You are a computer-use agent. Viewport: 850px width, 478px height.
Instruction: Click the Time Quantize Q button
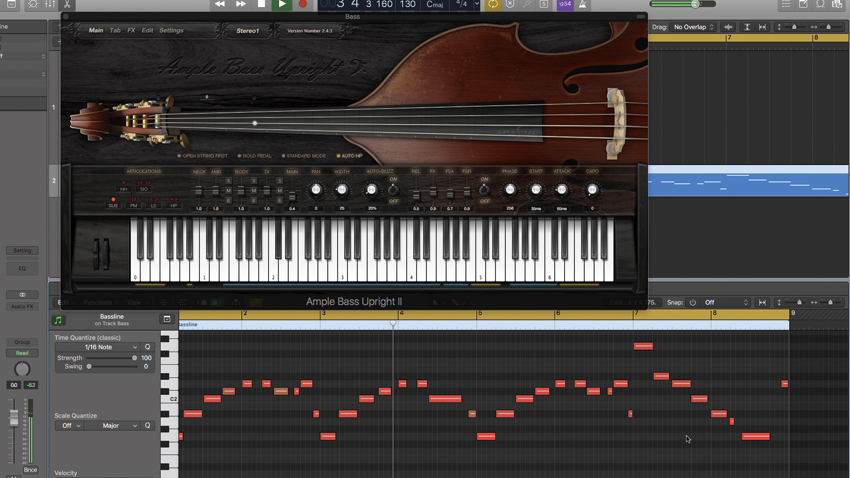147,347
